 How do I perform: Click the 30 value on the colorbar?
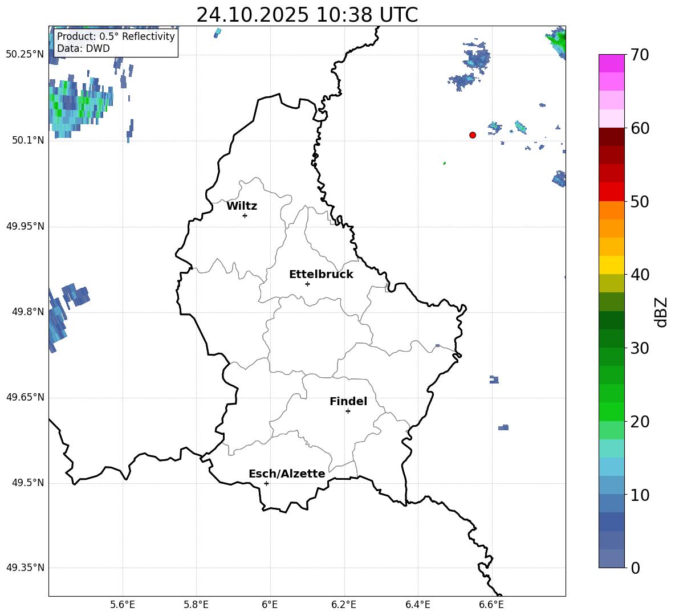640,348
